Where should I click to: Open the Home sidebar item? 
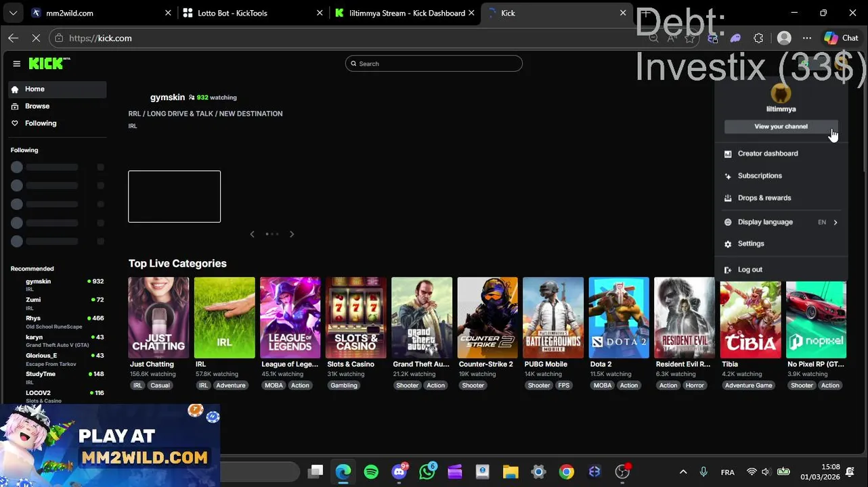click(58, 89)
